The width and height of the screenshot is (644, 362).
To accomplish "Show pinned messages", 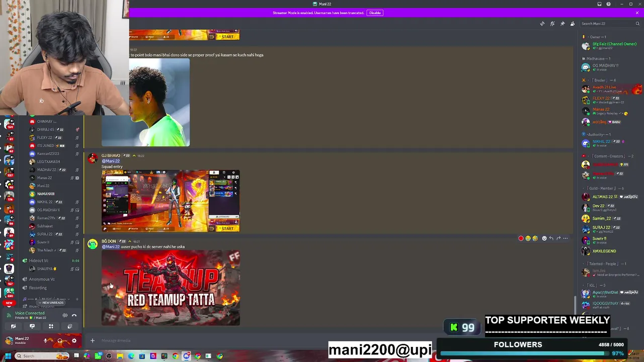I will (x=562, y=24).
